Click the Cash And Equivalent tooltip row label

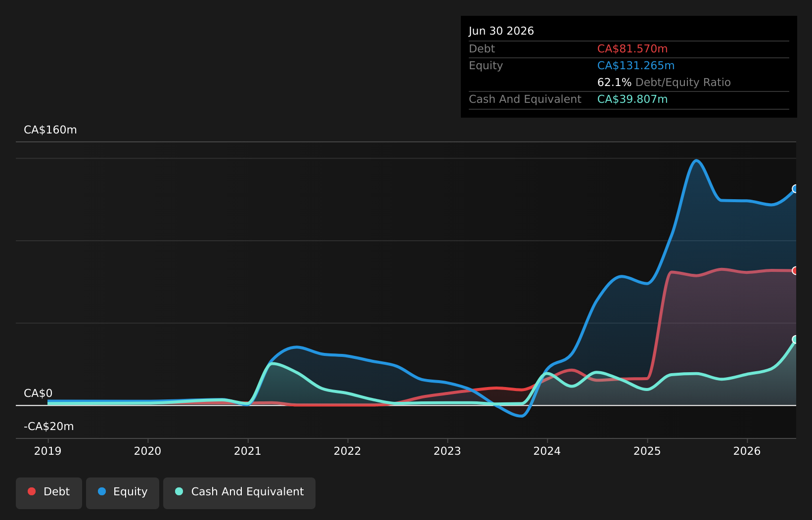pos(525,99)
